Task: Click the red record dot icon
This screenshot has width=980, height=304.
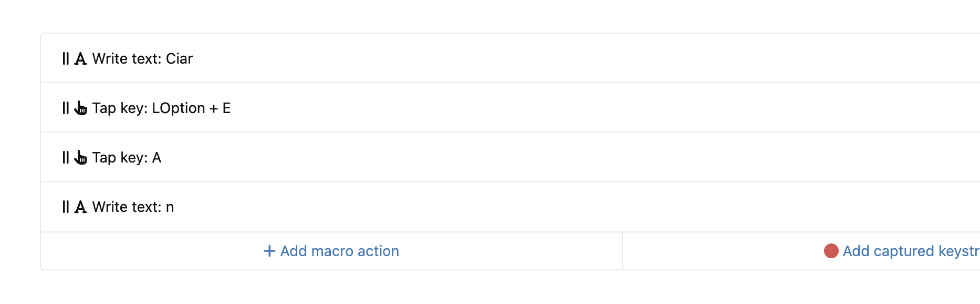Action: tap(831, 251)
